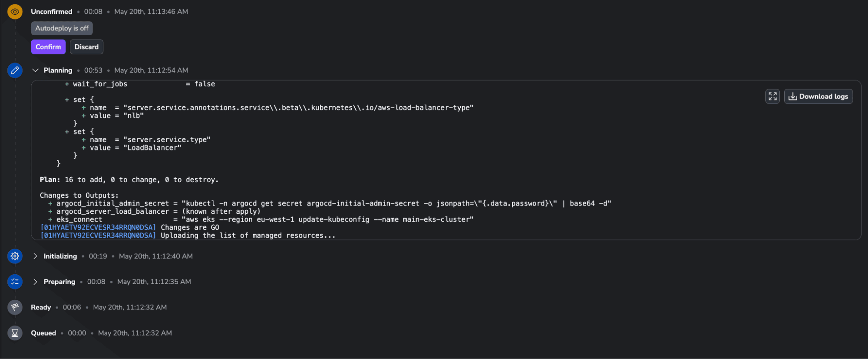Select the Queued stage entry

(43, 333)
